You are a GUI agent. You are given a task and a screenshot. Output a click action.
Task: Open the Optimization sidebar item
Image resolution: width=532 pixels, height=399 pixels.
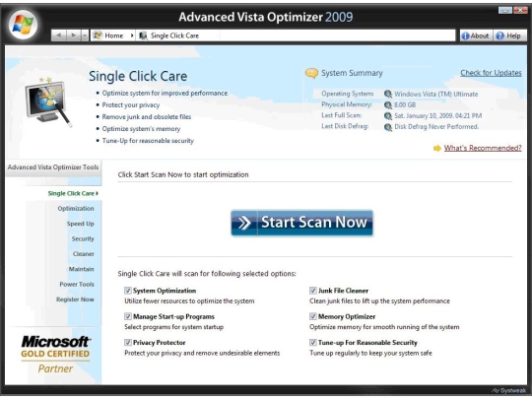tap(76, 208)
